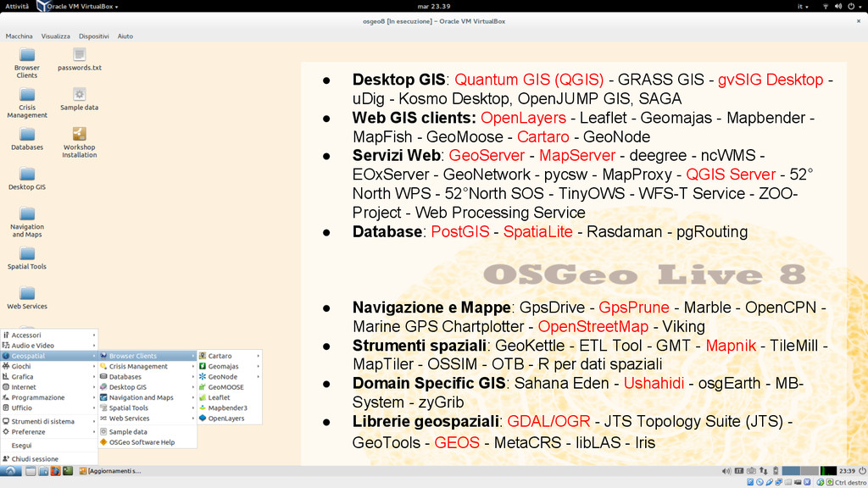Image resolution: width=868 pixels, height=488 pixels.
Task: Click the battery indicator in the guest panel
Action: (776, 471)
